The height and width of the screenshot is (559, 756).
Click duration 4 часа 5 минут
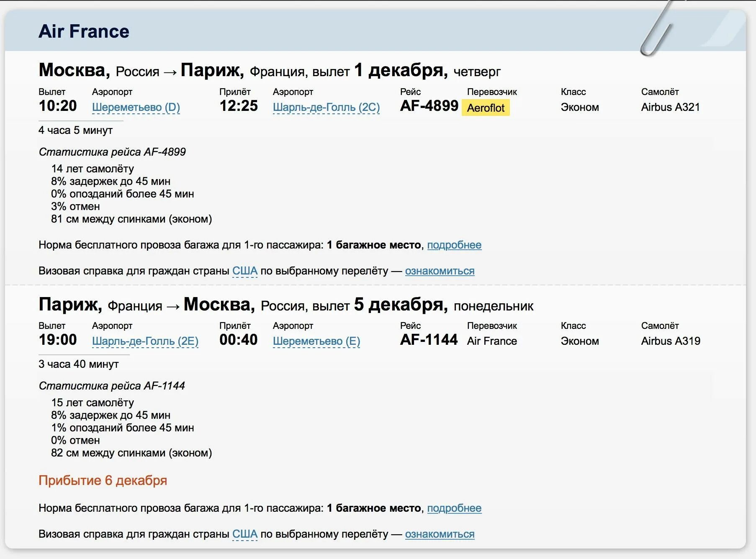(75, 131)
